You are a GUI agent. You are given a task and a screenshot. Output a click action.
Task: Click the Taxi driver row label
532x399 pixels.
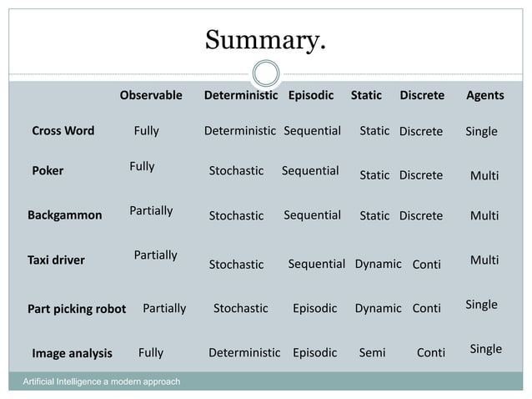pos(56,260)
